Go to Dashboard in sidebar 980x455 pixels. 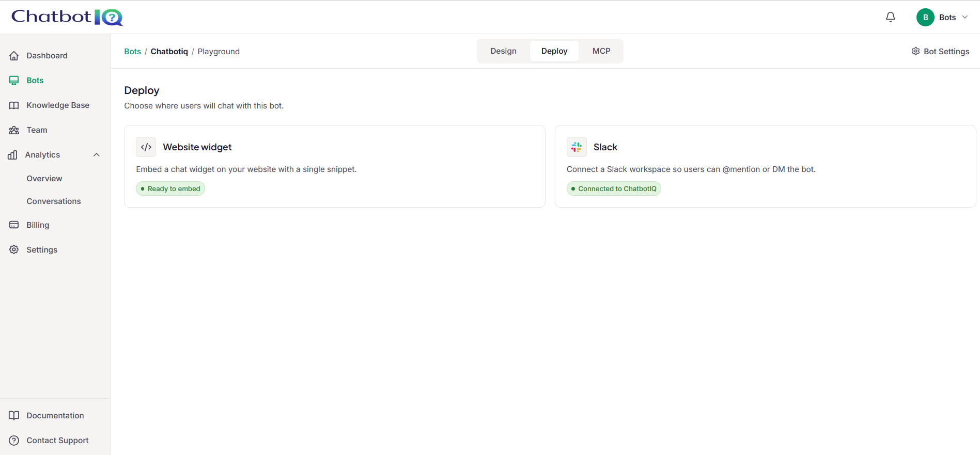pyautogui.click(x=47, y=56)
